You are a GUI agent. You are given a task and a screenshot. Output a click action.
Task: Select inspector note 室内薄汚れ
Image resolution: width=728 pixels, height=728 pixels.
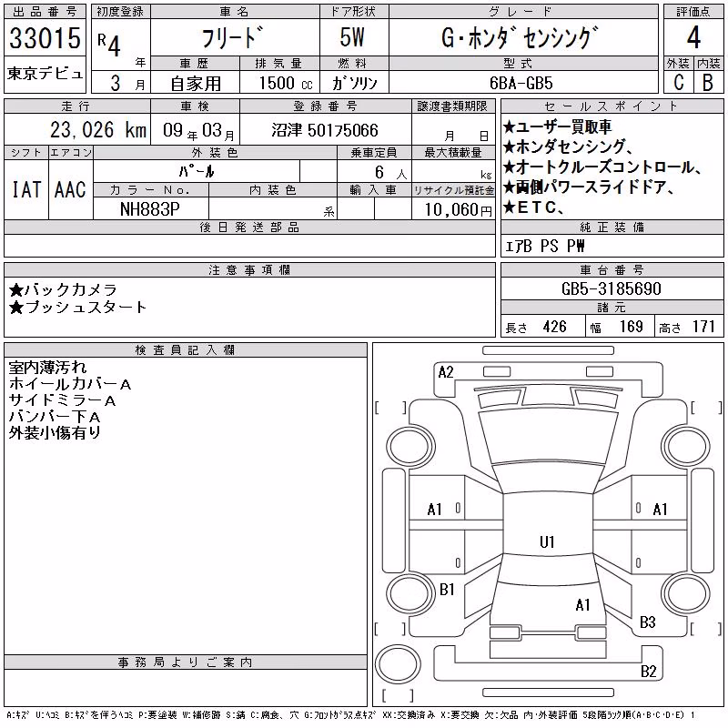click(48, 368)
